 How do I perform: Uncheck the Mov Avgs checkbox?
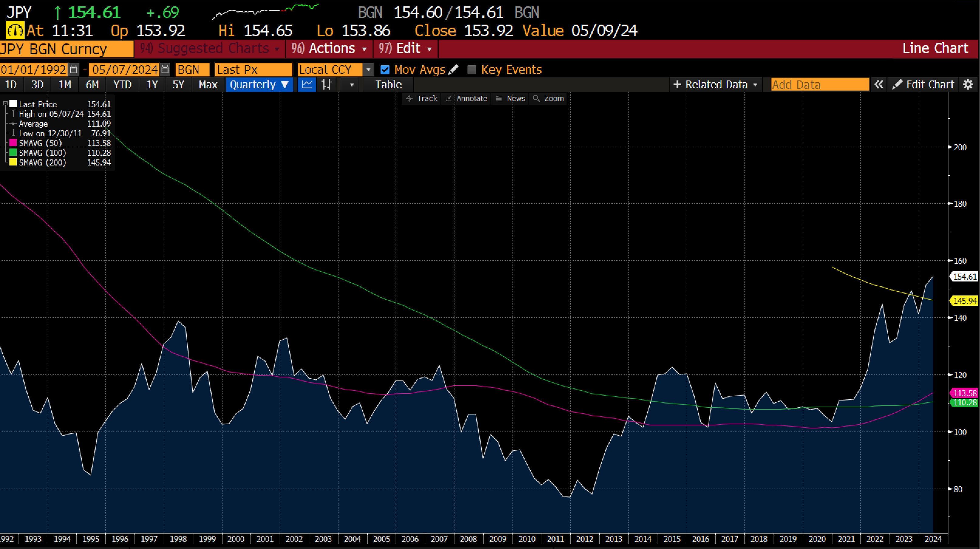tap(385, 70)
